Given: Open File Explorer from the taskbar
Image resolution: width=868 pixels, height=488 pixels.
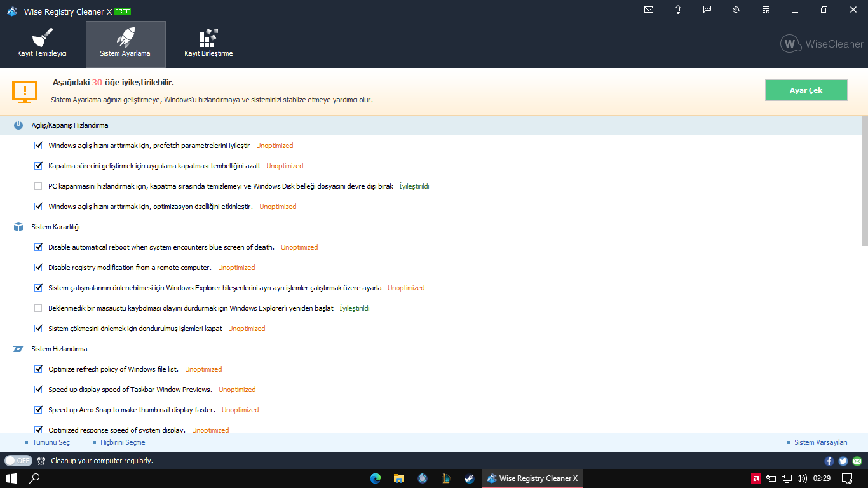Looking at the screenshot, I should (x=399, y=478).
